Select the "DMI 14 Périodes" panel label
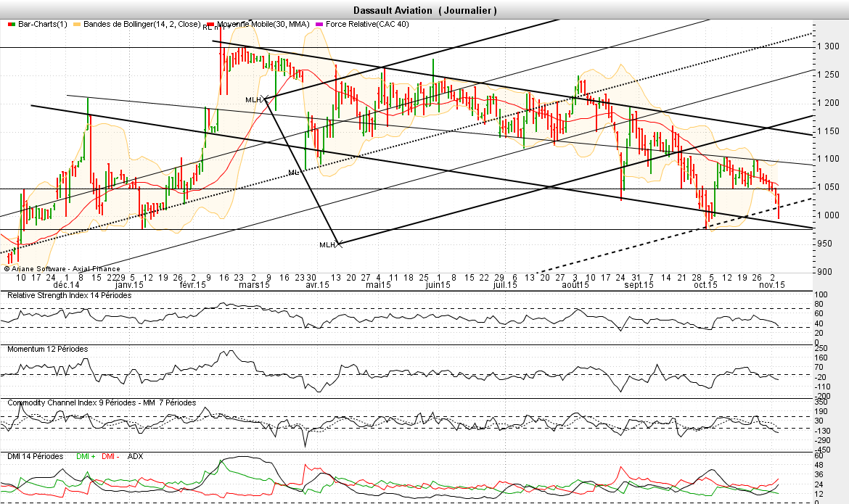The width and height of the screenshot is (849, 504). [36, 456]
